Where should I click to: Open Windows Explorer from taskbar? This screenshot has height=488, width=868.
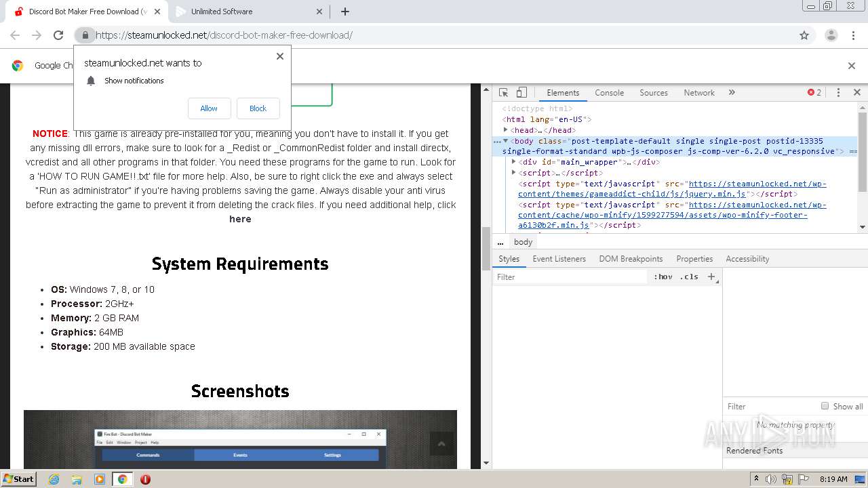77,479
